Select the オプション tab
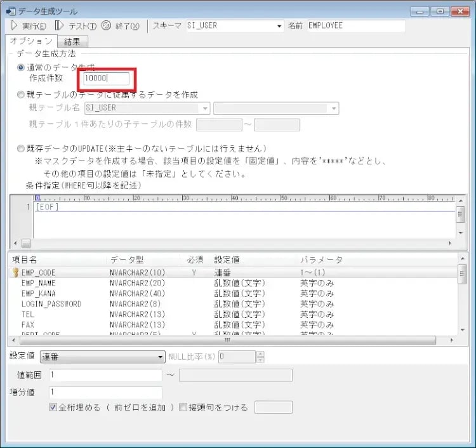Screen dimensions: 476x448 [x=31, y=41]
